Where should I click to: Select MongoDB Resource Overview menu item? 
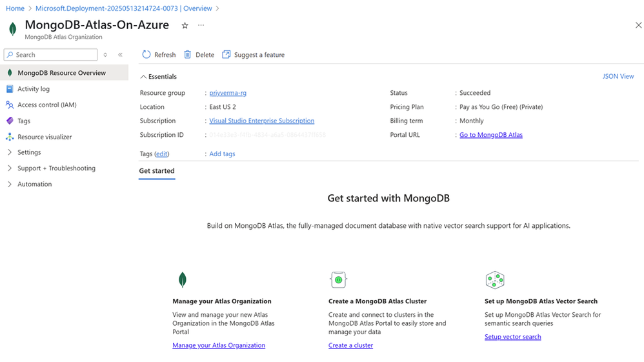61,73
